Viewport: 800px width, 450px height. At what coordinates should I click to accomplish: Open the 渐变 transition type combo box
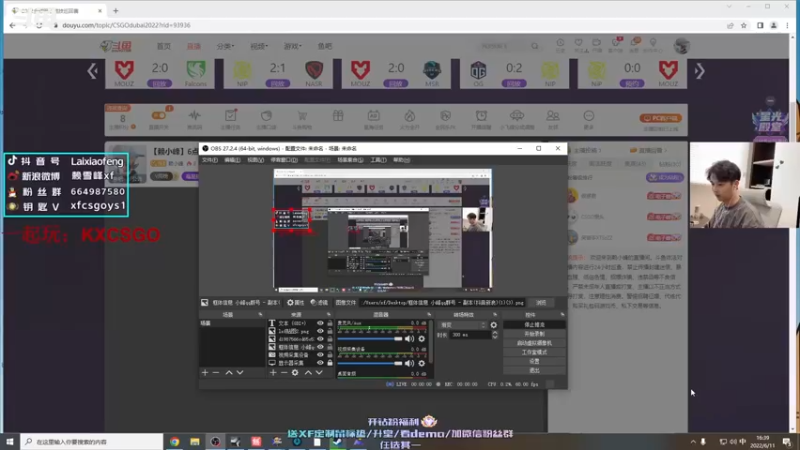[x=463, y=325]
